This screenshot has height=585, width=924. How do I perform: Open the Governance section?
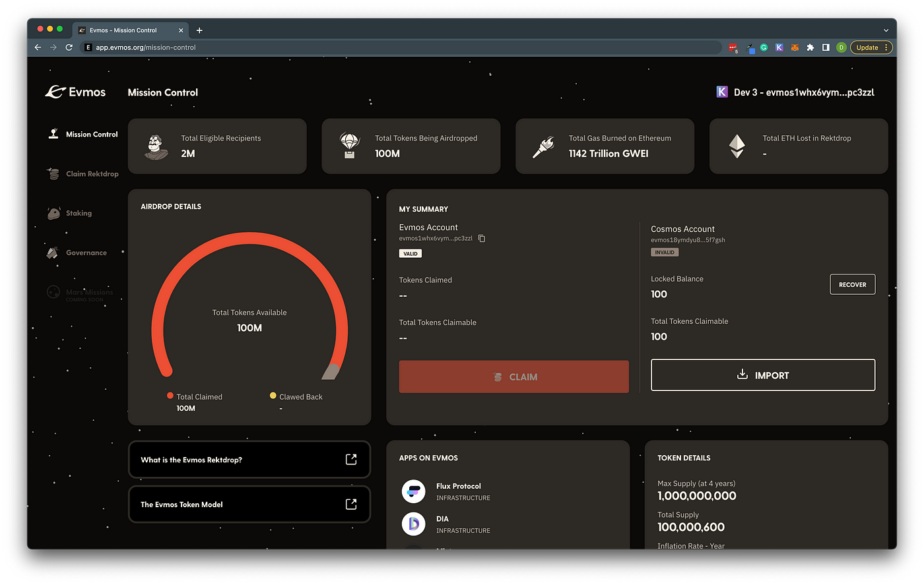click(77, 253)
